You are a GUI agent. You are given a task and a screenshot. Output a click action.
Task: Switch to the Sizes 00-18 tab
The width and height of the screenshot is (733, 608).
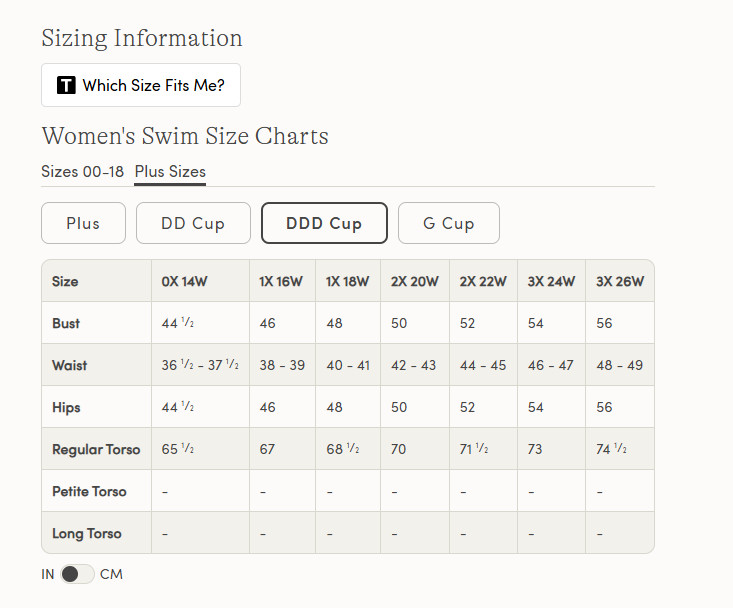82,172
